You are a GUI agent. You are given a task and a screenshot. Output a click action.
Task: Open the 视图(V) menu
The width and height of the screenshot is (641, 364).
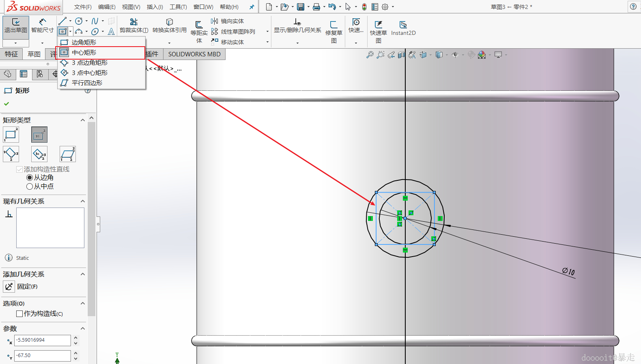(x=131, y=7)
